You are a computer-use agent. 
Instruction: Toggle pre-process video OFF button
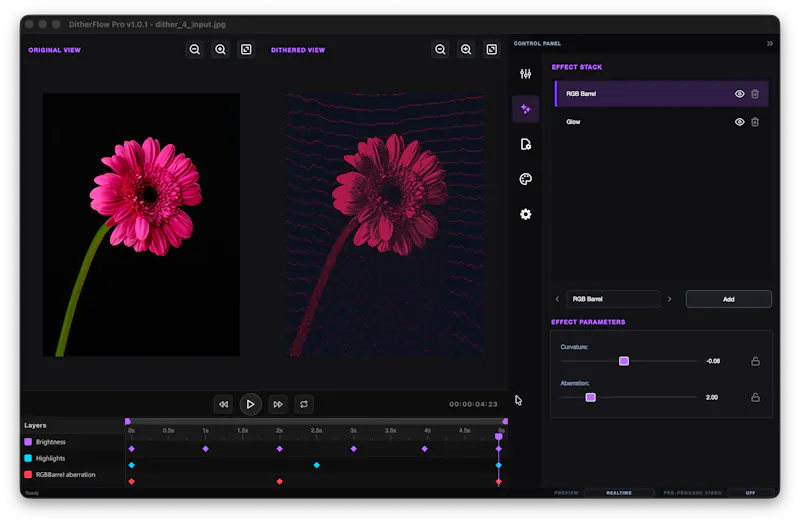coord(751,493)
